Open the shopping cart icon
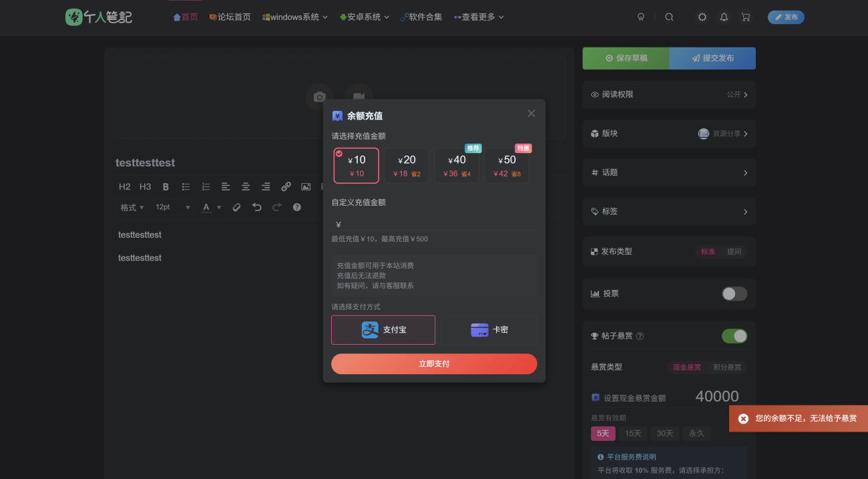The image size is (868, 479). click(x=746, y=17)
